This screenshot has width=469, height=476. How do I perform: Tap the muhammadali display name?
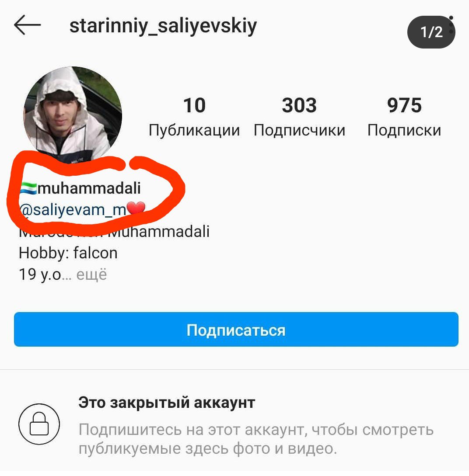tap(89, 188)
